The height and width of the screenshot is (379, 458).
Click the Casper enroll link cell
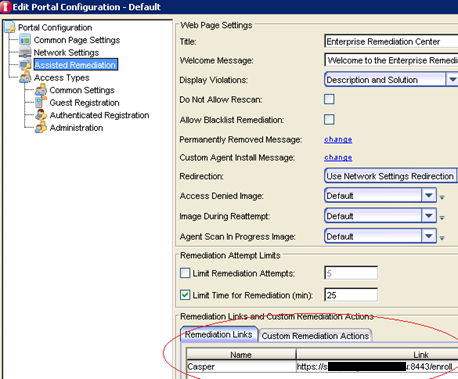(377, 367)
